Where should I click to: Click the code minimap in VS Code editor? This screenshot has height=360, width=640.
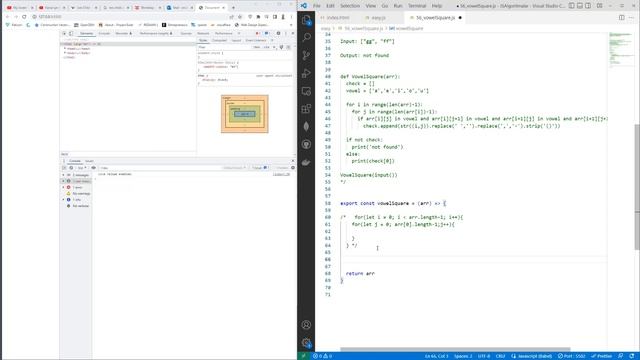(x=620, y=49)
